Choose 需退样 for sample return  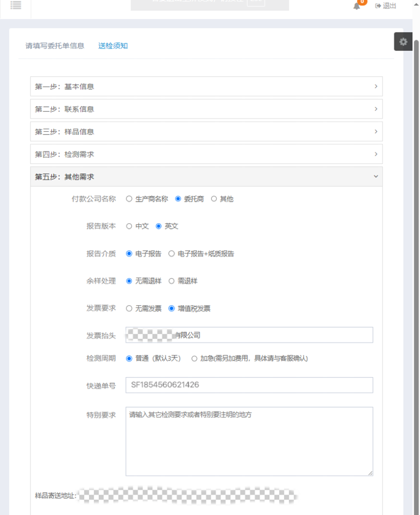tap(171, 281)
